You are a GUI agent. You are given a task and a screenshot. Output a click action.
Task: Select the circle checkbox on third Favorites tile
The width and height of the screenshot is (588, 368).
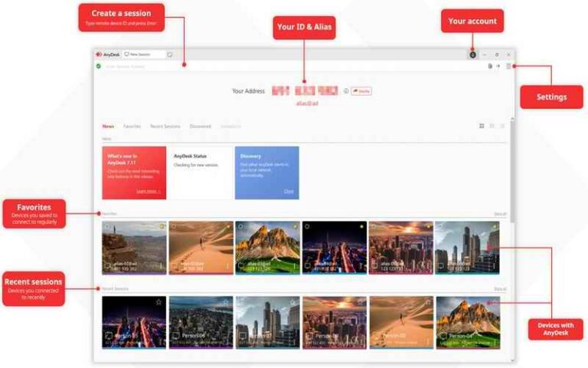coord(240,227)
